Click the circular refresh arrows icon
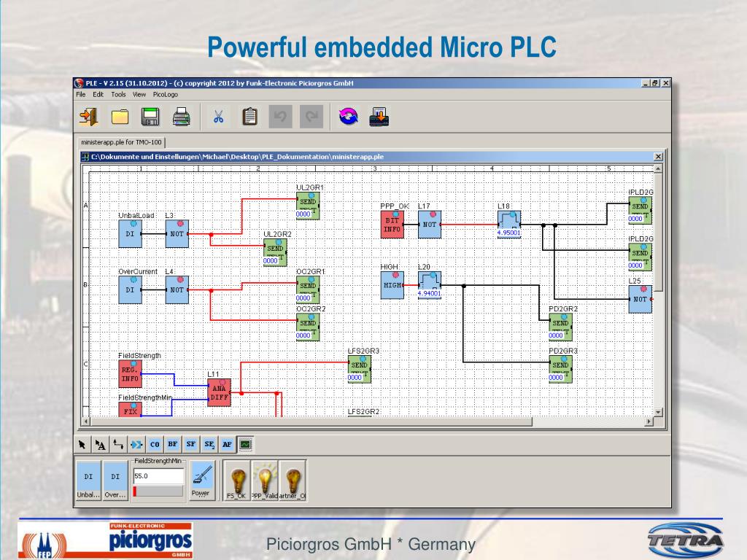Viewport: 747px width, 560px height. coord(348,117)
